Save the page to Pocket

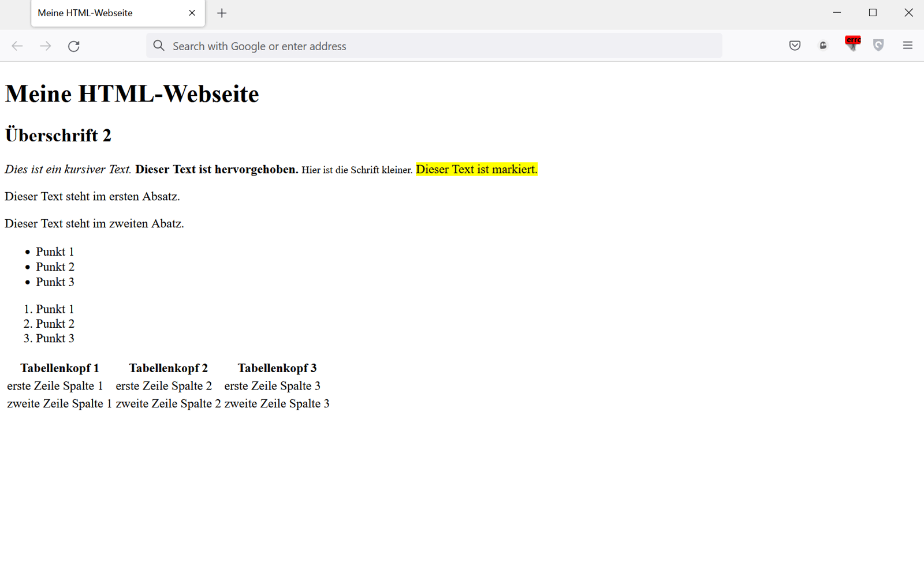(794, 45)
